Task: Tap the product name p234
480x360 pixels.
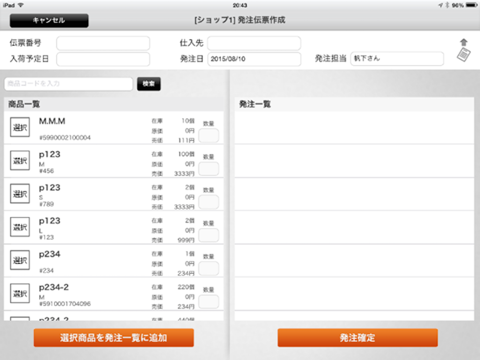Action: pos(50,254)
